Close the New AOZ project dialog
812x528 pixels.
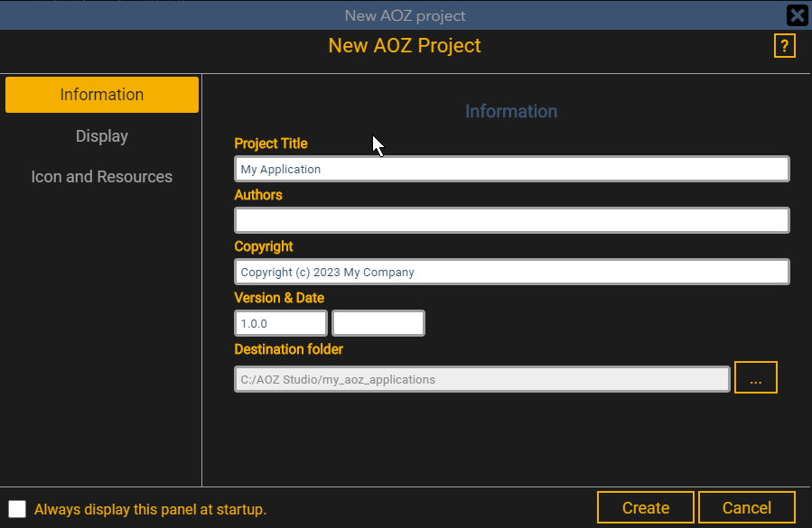click(797, 15)
